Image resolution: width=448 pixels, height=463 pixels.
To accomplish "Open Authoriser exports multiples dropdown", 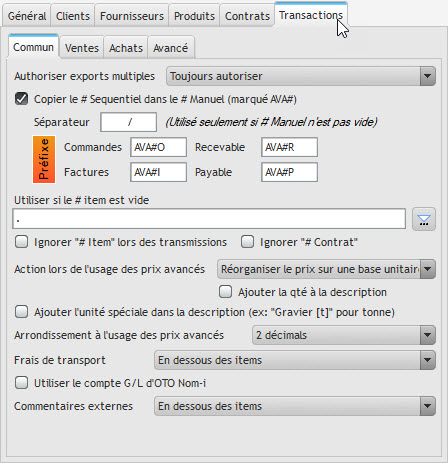I will (301, 76).
